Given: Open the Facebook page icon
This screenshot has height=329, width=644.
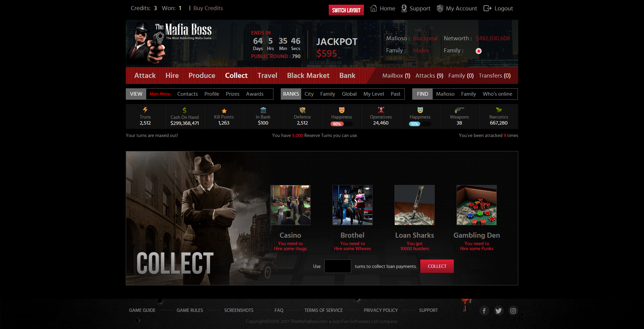Looking at the screenshot, I should tap(484, 311).
